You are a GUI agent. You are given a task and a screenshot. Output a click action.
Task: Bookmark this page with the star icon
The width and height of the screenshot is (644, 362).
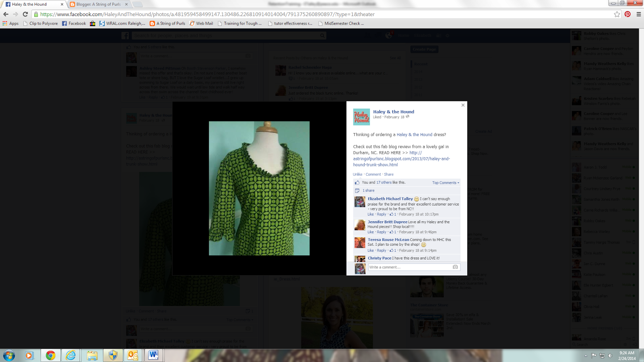click(617, 14)
